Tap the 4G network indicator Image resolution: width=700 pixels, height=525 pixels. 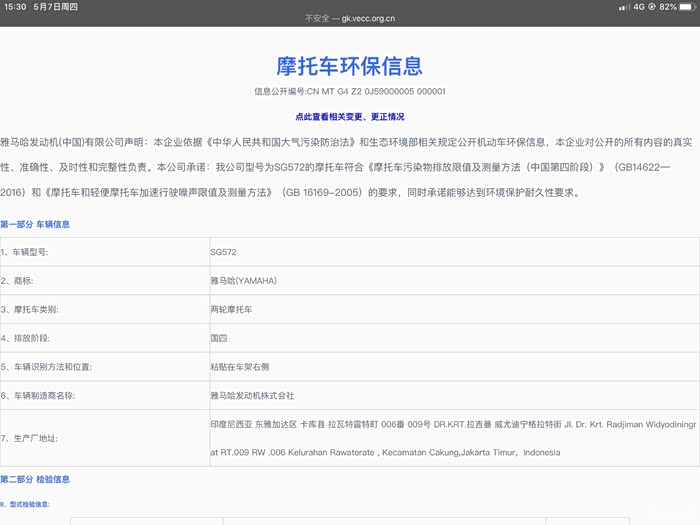pos(638,7)
